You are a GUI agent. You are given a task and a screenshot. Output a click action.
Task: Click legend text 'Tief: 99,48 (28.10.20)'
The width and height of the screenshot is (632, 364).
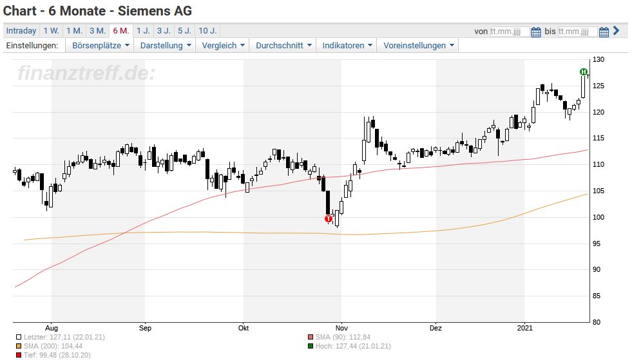coord(57,355)
